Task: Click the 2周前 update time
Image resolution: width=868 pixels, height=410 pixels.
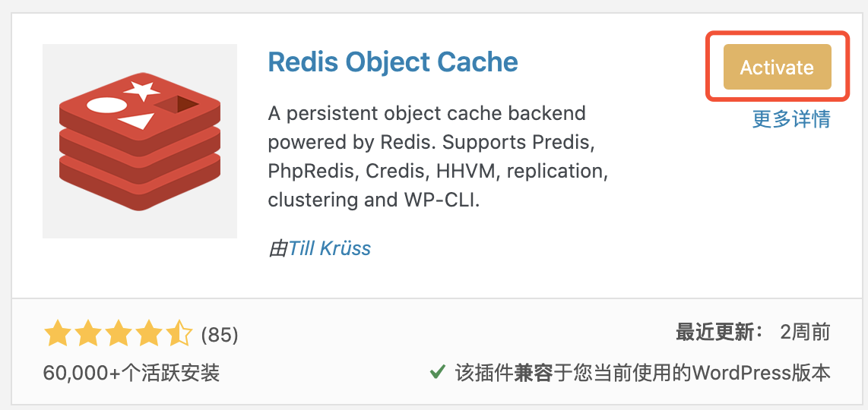Action: click(x=806, y=333)
